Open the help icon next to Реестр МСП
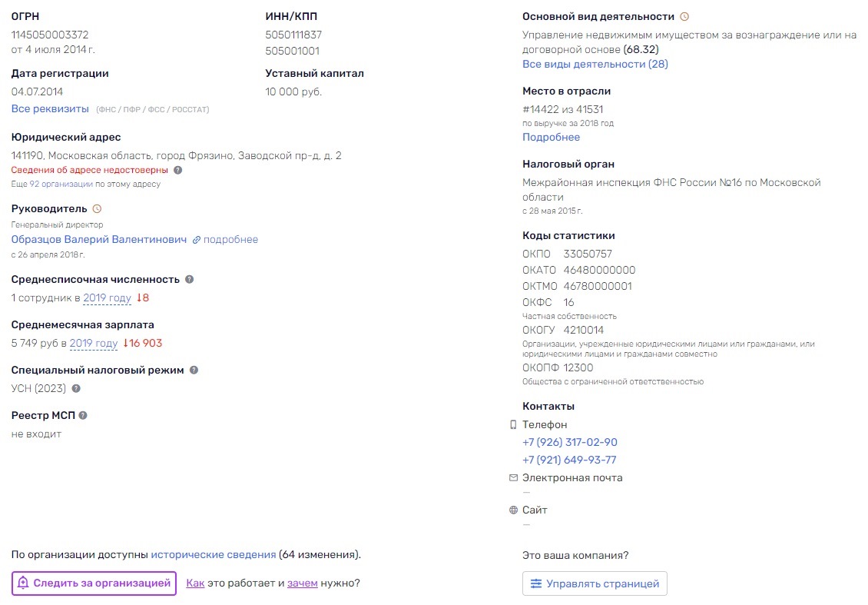Screen dimensions: 868x605 point(83,416)
